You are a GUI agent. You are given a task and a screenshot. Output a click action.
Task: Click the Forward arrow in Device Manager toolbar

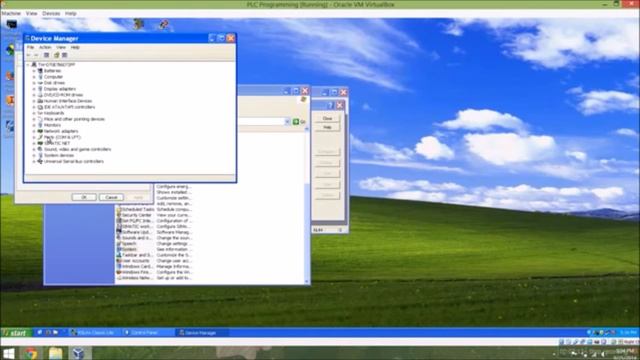pos(36,55)
